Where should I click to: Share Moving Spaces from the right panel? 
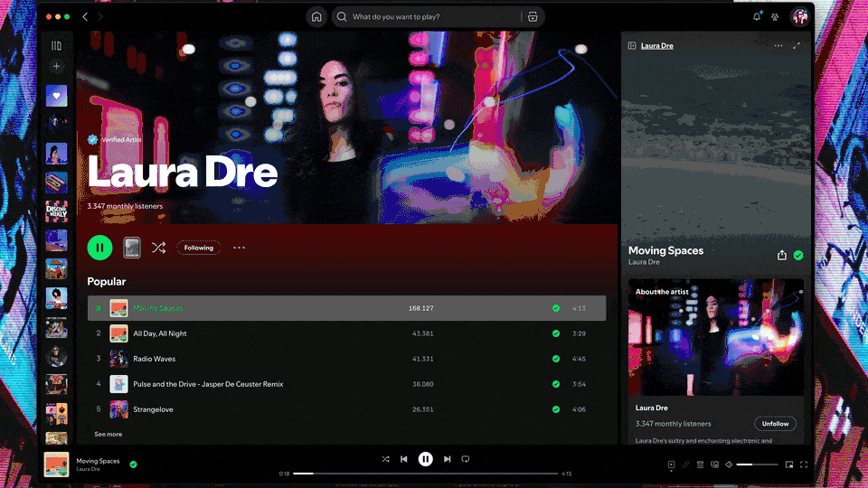782,256
